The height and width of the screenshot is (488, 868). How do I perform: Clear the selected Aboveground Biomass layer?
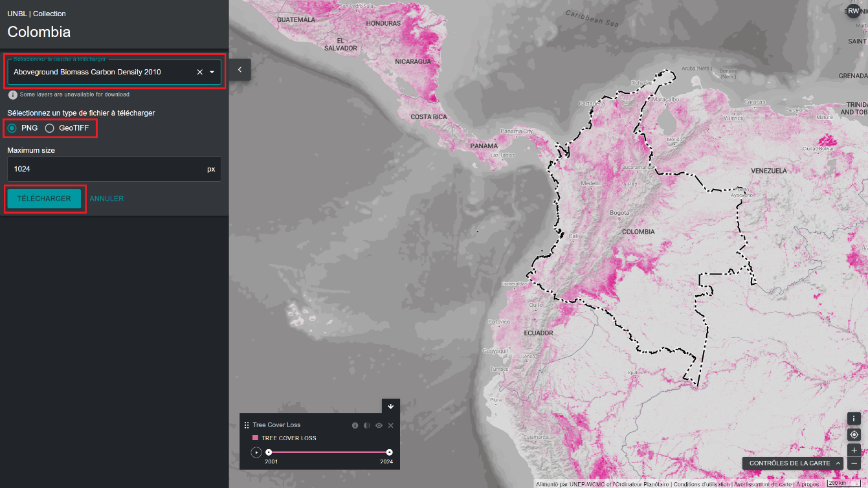tap(199, 72)
